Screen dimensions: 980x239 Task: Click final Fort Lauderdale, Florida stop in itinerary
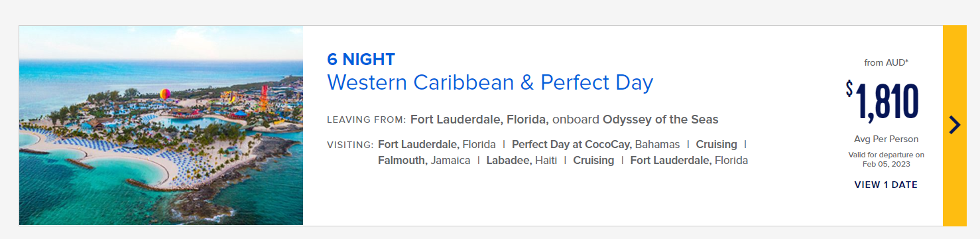tap(689, 160)
